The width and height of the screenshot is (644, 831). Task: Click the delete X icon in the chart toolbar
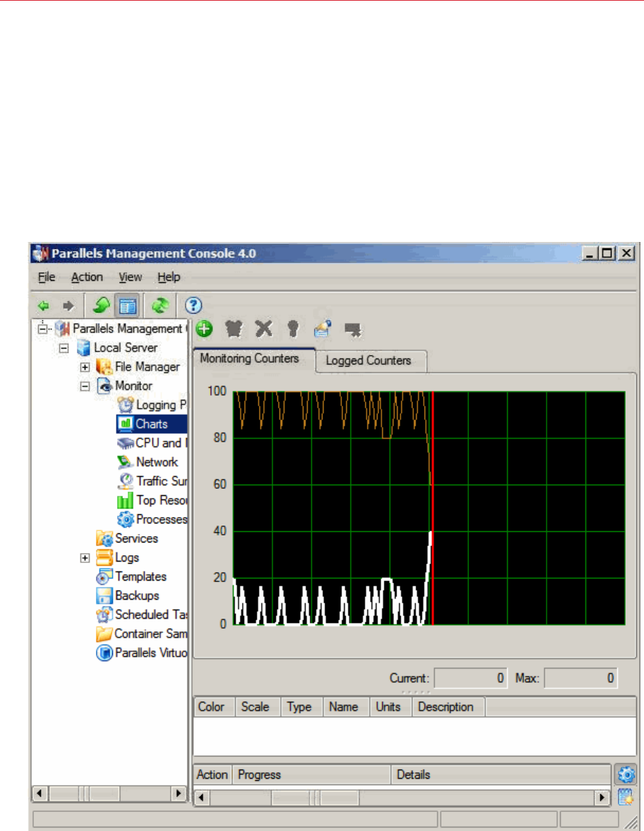263,329
